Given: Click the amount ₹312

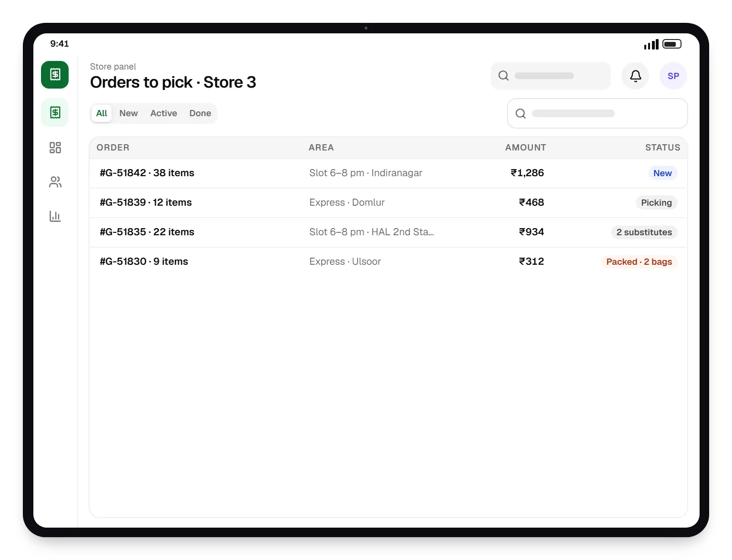Looking at the screenshot, I should click(x=531, y=261).
